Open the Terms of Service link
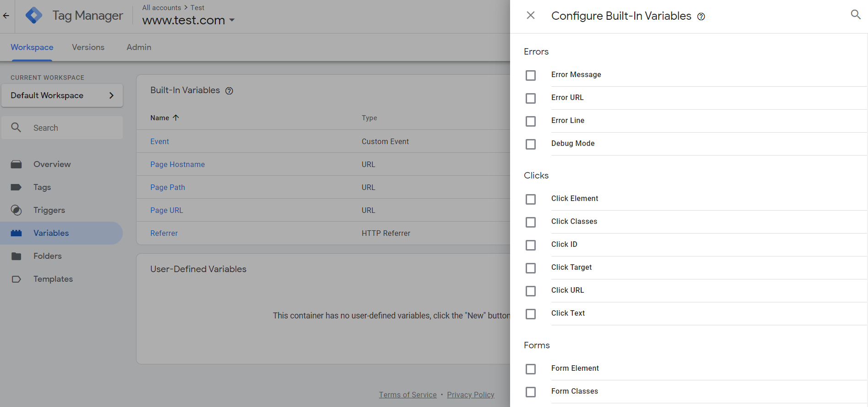868x407 pixels. click(408, 395)
